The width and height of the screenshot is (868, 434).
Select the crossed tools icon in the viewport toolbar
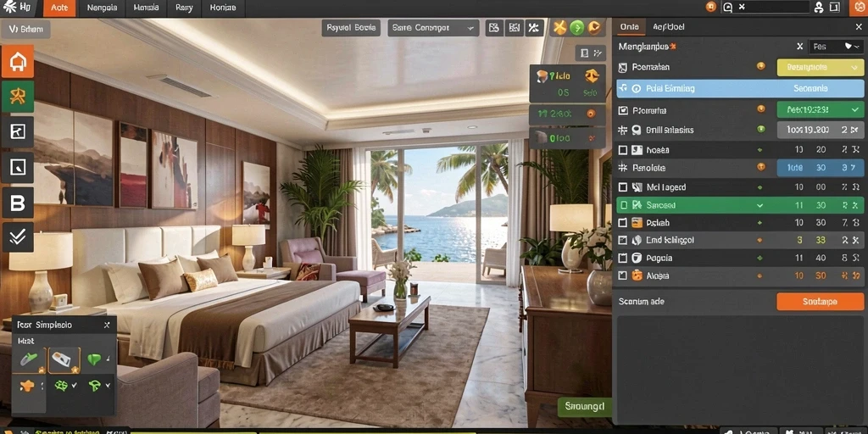point(534,28)
